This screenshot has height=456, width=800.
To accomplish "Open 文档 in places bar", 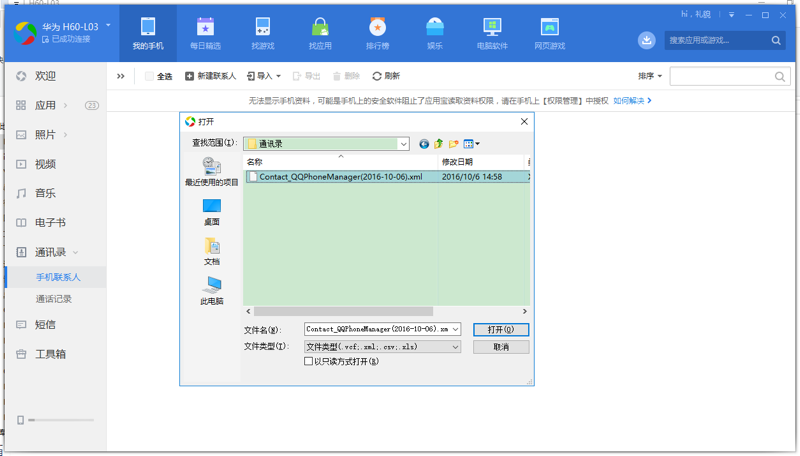I will point(211,251).
